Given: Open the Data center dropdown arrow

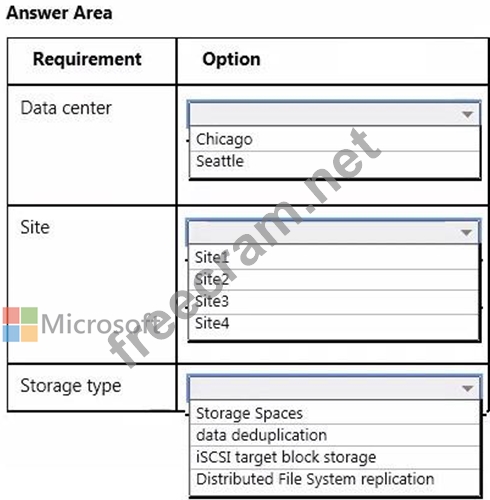Looking at the screenshot, I should (467, 114).
